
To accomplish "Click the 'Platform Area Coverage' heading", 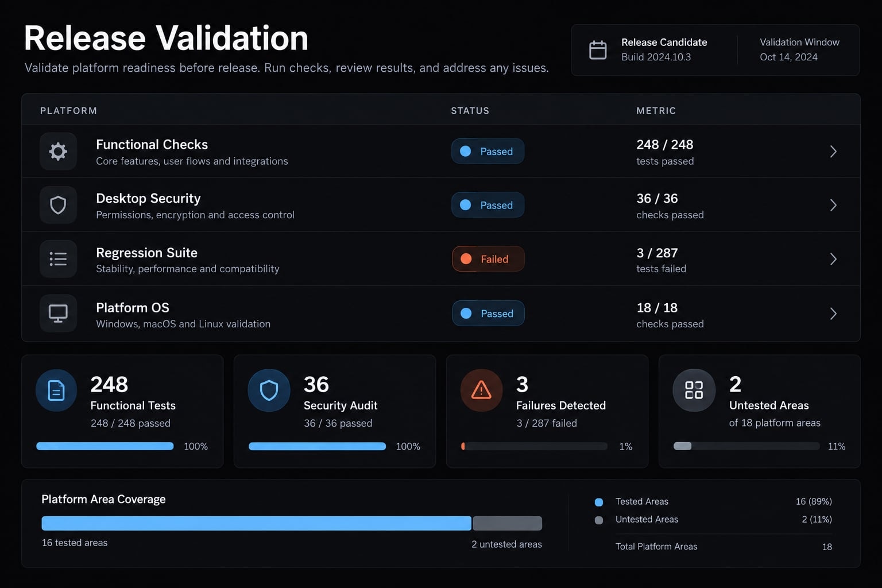I will click(103, 499).
